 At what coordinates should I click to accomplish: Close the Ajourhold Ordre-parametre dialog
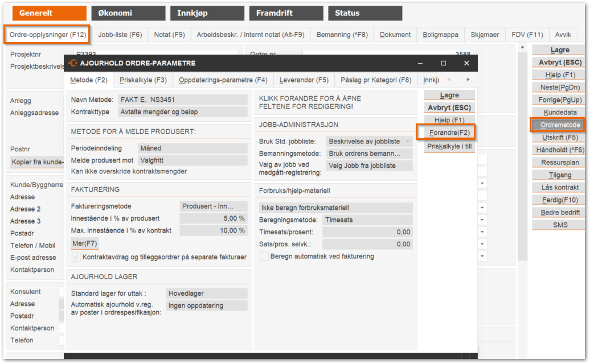466,63
